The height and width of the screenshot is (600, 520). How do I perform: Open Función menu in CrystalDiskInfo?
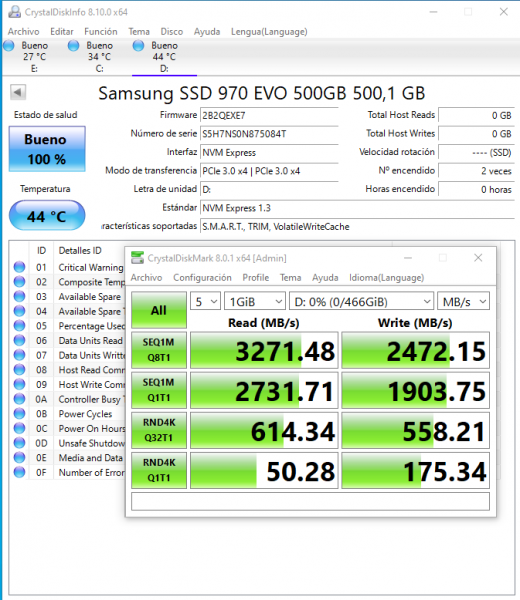click(101, 31)
